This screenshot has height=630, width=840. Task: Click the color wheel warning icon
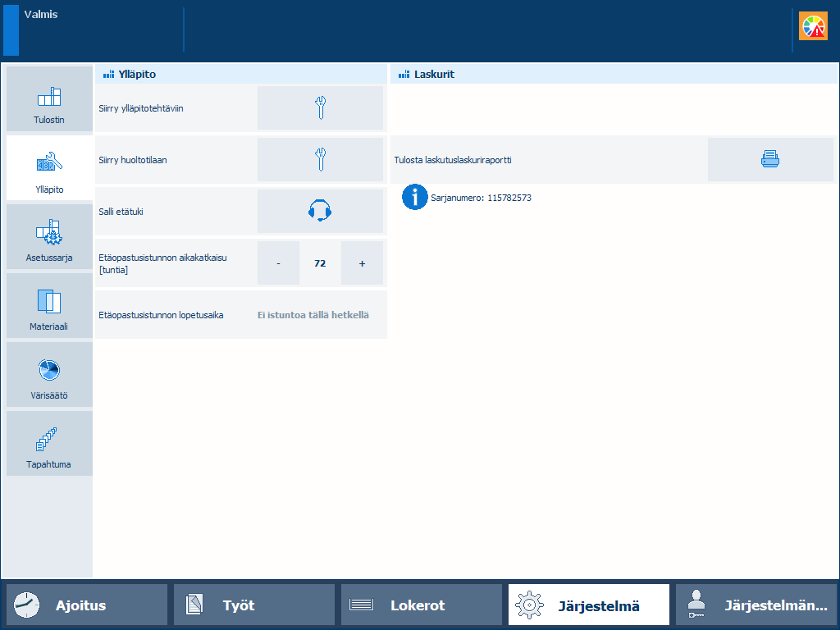813,25
